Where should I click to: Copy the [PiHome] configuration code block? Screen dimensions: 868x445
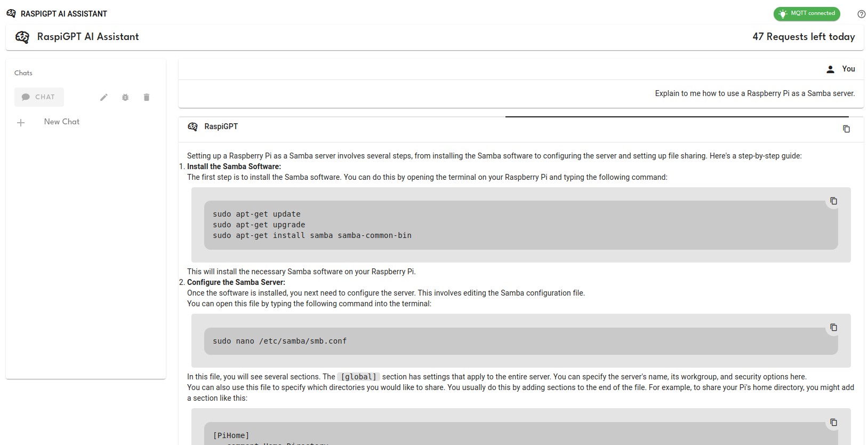click(833, 423)
